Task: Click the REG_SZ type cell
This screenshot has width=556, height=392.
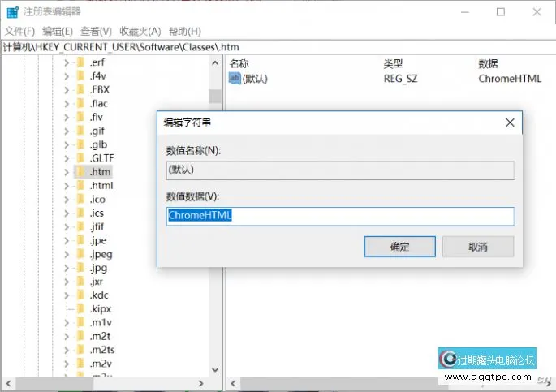Action: pos(400,79)
